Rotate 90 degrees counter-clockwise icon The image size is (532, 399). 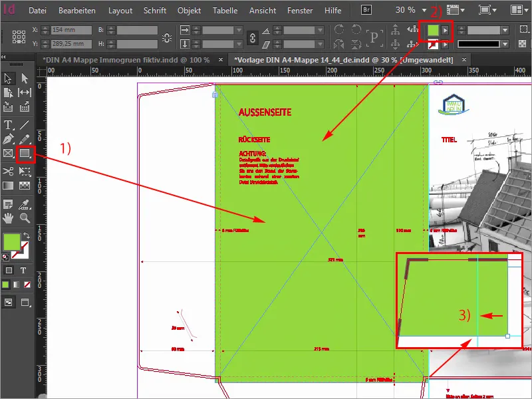pos(356,29)
